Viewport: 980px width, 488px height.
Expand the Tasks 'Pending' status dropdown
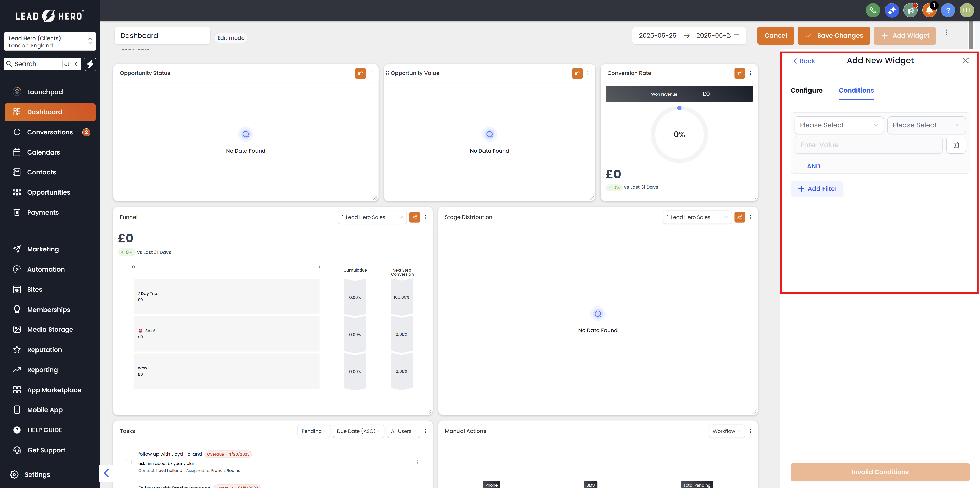coord(313,431)
